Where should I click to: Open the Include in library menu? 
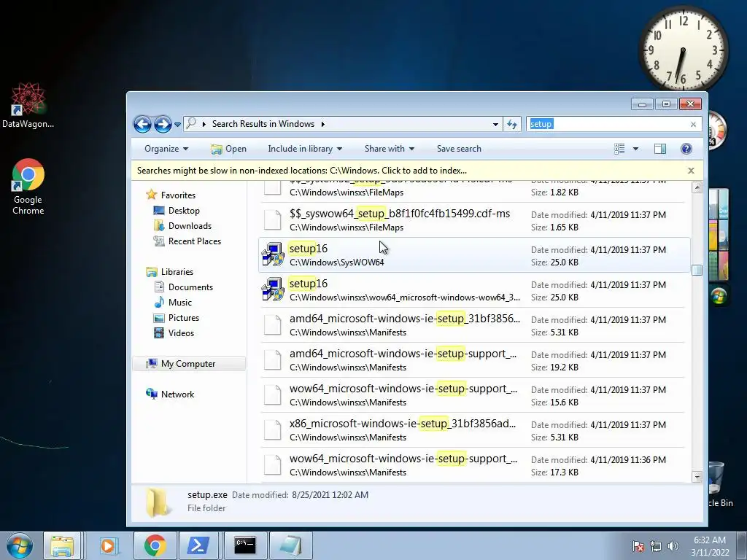(305, 149)
